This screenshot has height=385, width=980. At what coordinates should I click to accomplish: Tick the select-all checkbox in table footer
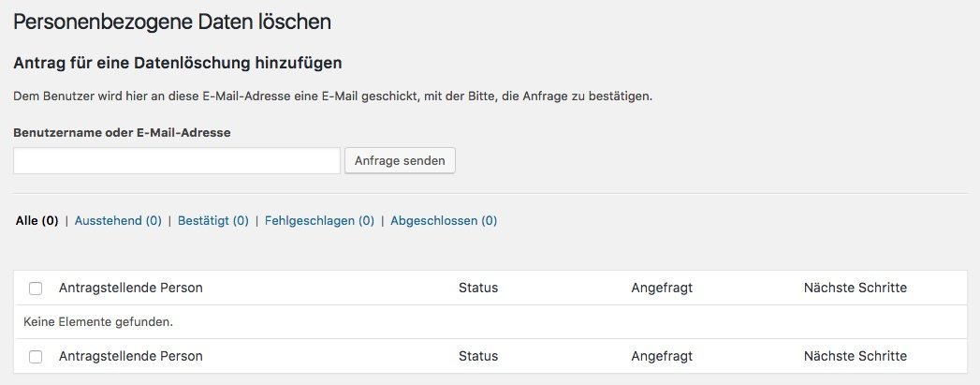tap(36, 357)
